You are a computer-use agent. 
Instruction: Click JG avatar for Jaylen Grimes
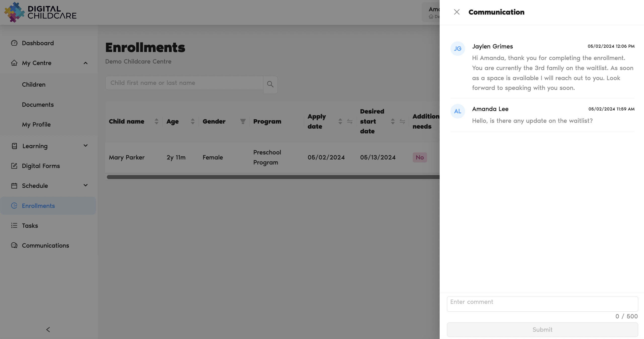(x=457, y=49)
